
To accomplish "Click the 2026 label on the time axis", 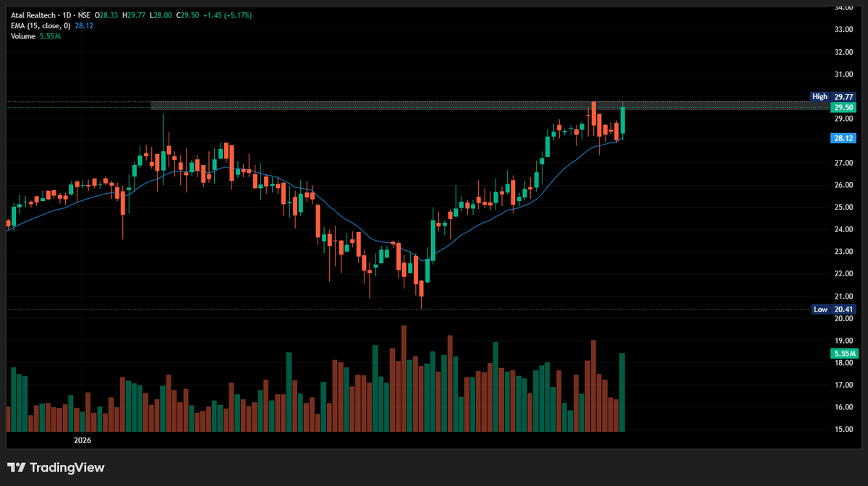I will [83, 440].
